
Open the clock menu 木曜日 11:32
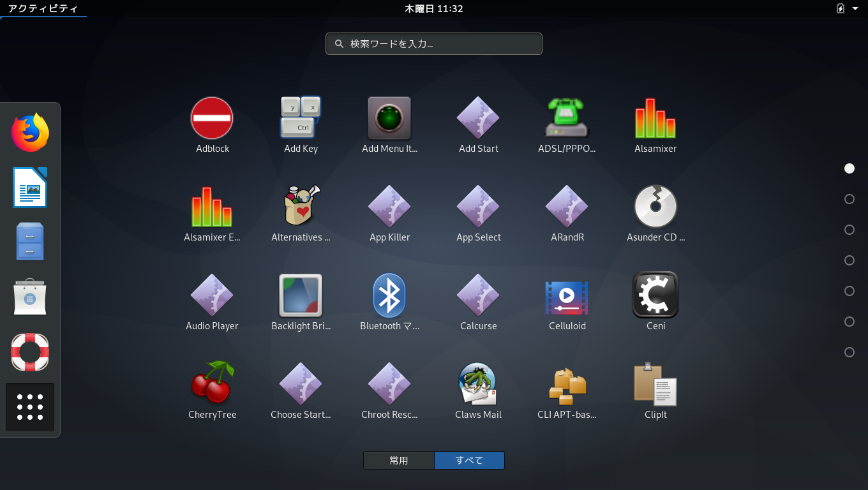point(434,8)
